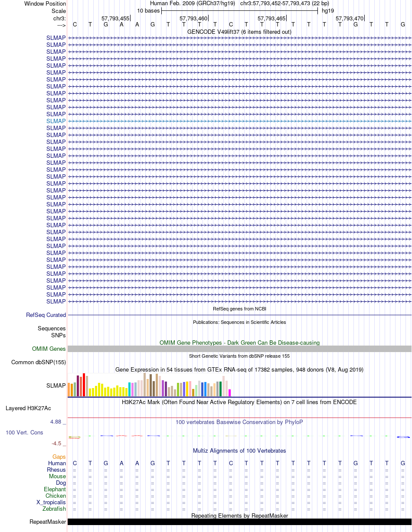The width and height of the screenshot is (412, 532).
Task: Click the Layered H3K27Ac label
Action: [28, 408]
